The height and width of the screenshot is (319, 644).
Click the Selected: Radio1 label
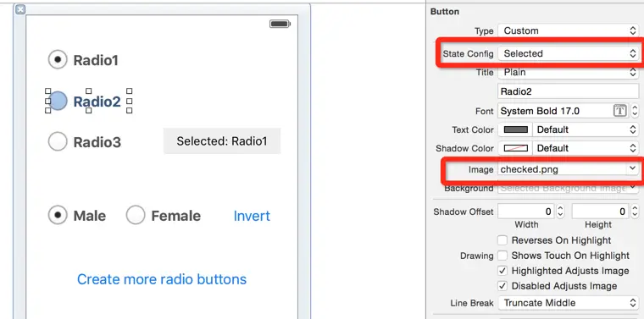click(222, 141)
